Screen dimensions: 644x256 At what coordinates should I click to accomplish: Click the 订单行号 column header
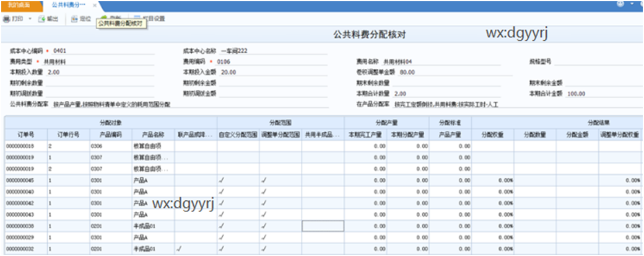click(x=67, y=135)
